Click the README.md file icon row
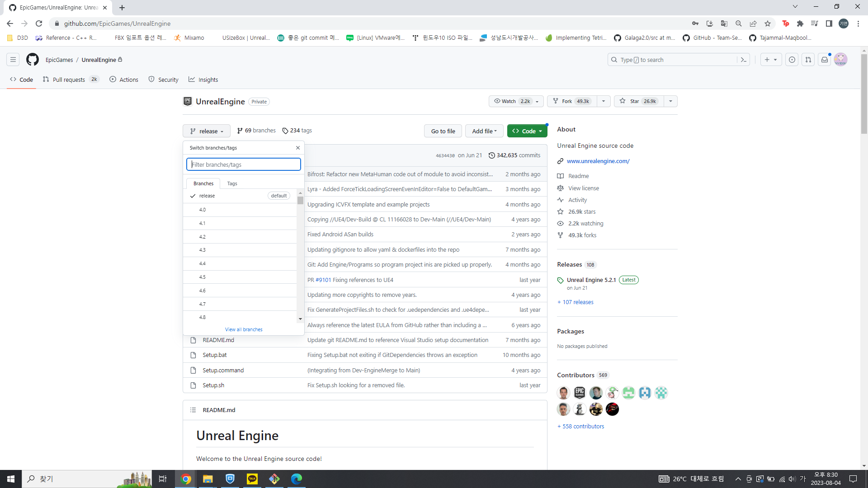868x488 pixels. (193, 340)
